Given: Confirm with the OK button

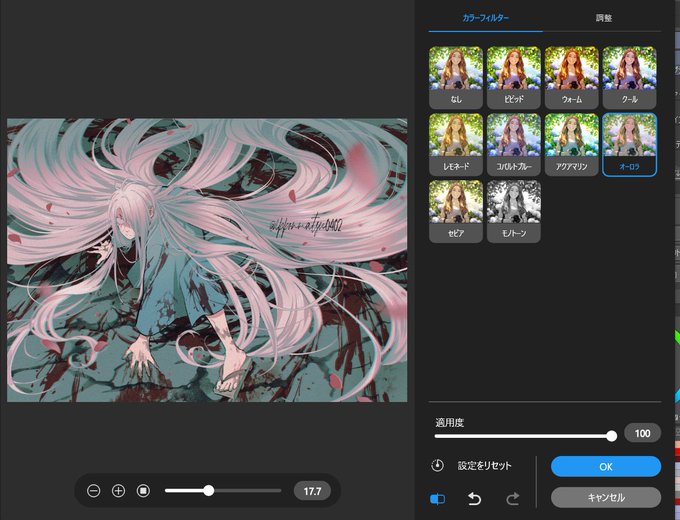Looking at the screenshot, I should 606,467.
